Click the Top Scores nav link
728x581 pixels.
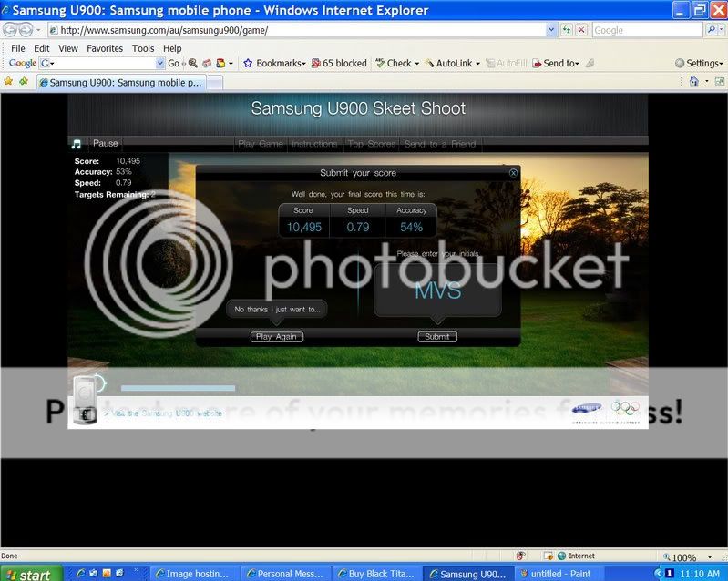point(371,144)
